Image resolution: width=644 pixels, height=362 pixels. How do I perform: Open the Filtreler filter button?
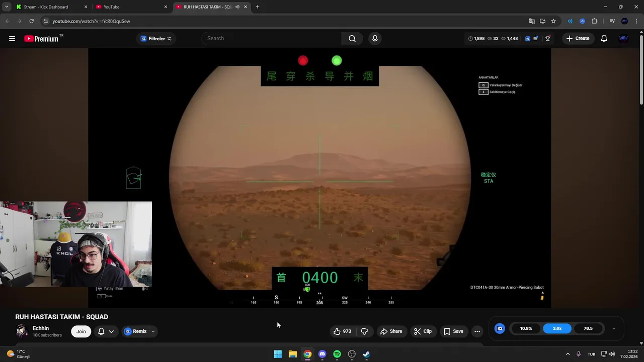point(156,39)
